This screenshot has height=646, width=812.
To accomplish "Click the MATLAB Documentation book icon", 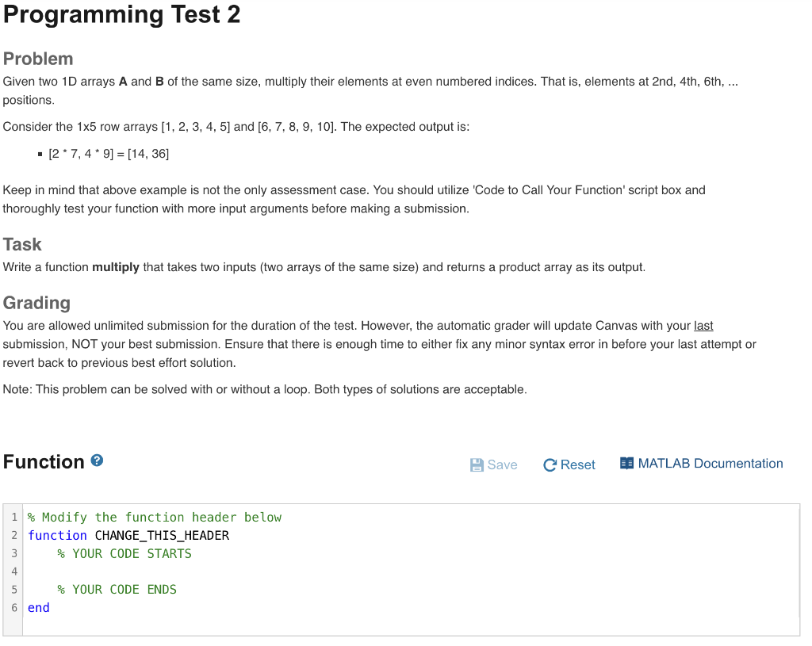I will (626, 463).
